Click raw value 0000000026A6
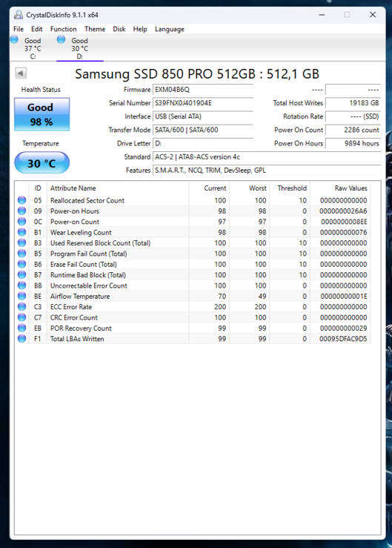 pos(343,211)
